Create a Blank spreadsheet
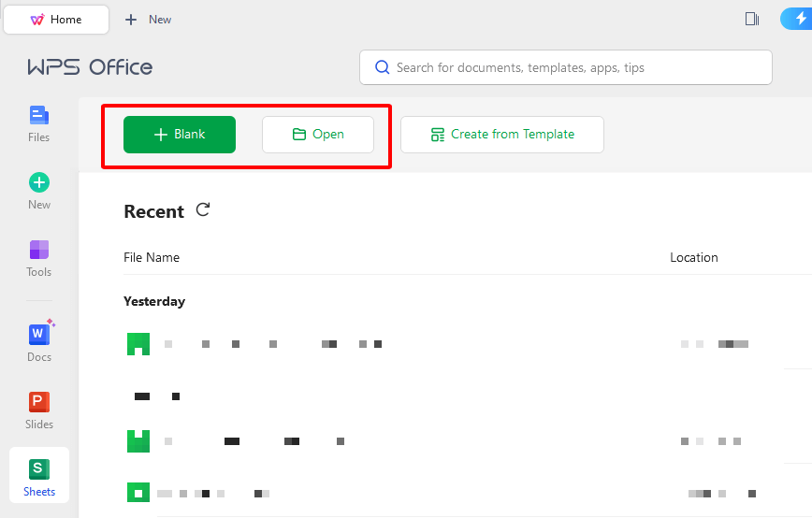The width and height of the screenshot is (812, 518). click(180, 135)
